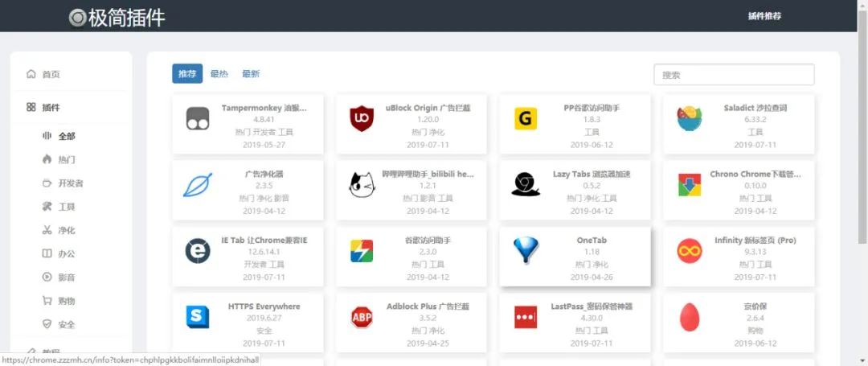Click the 广告净化器 blue leaf icon

198,185
